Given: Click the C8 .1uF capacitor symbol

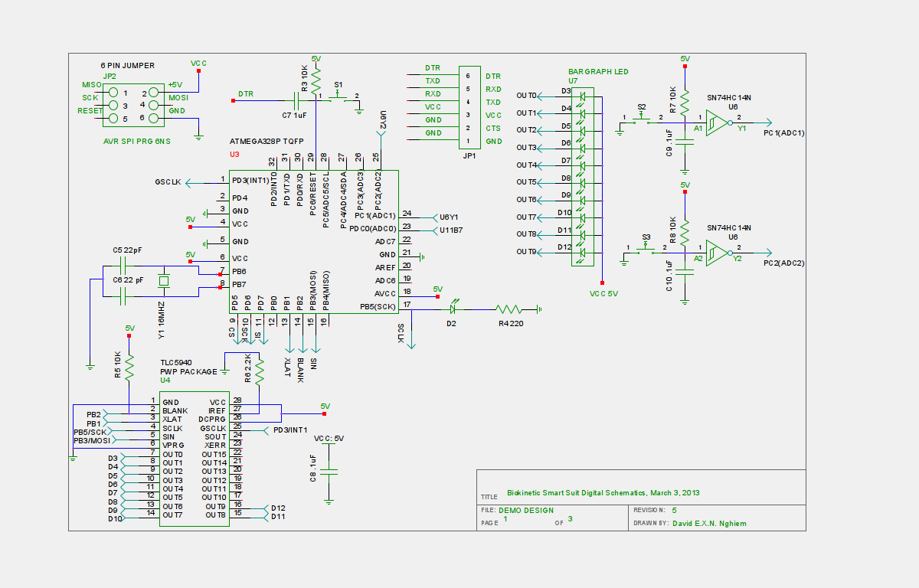Looking at the screenshot, I should pos(330,470).
